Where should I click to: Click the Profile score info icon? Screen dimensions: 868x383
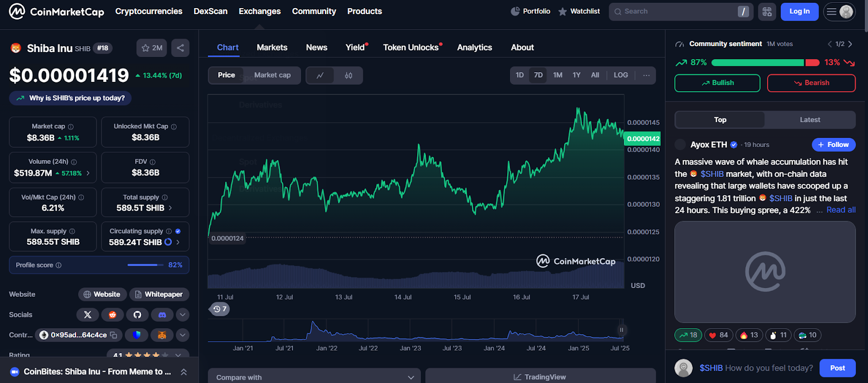(59, 265)
